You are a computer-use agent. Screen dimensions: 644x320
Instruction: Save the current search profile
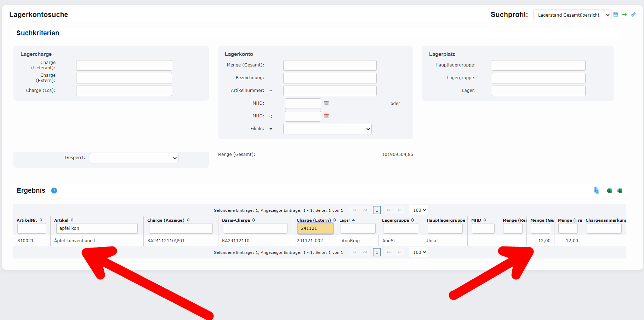[616, 14]
